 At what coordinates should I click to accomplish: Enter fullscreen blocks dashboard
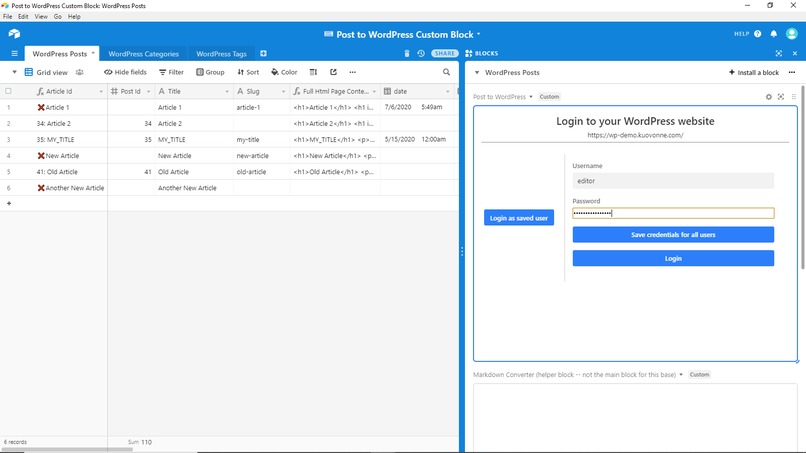coord(779,53)
